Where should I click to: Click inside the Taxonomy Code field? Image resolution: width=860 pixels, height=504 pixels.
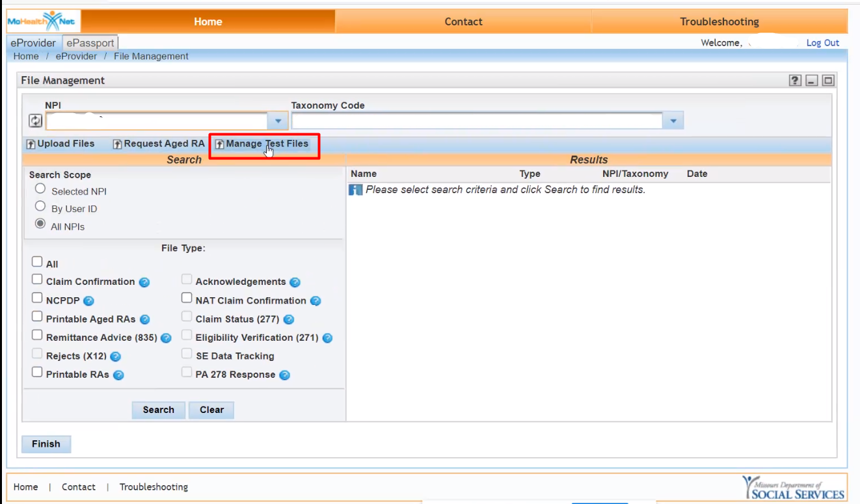(477, 121)
